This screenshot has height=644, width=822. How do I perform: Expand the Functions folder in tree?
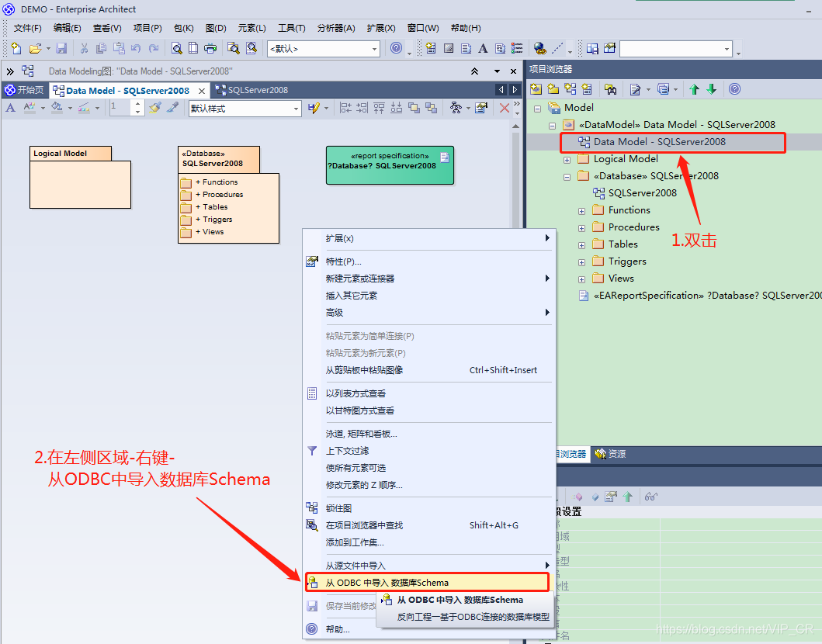pyautogui.click(x=581, y=211)
